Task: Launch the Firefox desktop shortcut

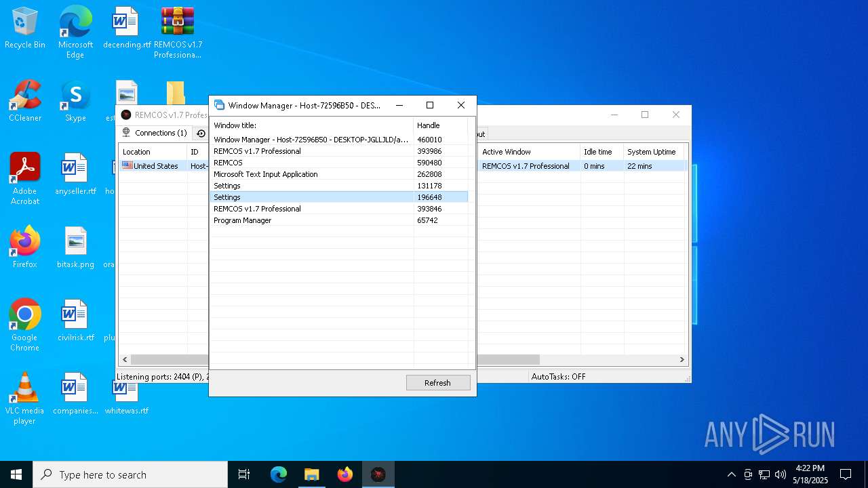Action: pos(25,248)
